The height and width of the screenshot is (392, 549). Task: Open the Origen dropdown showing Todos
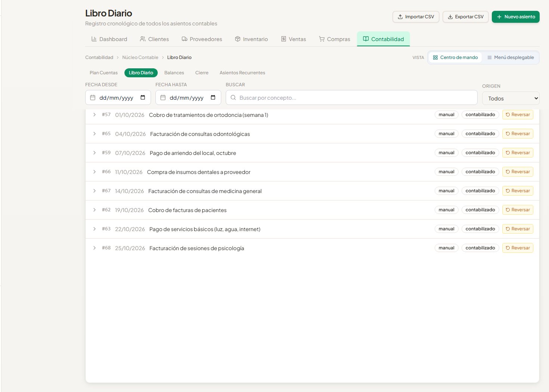(511, 98)
